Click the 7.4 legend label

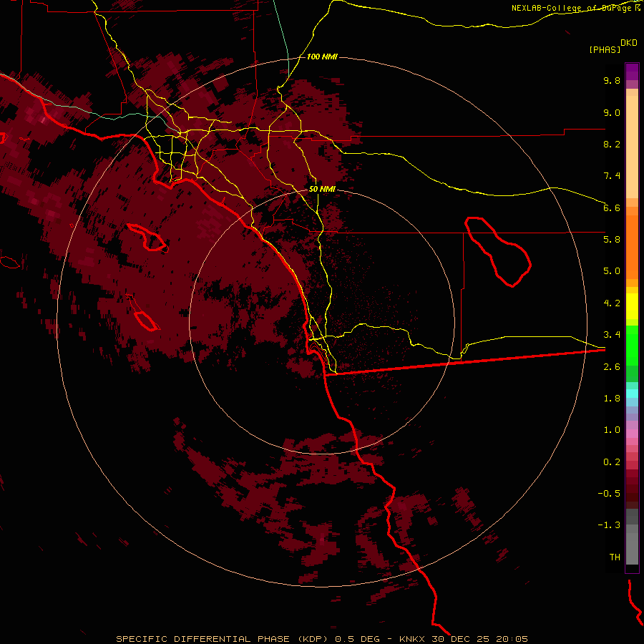(612, 176)
